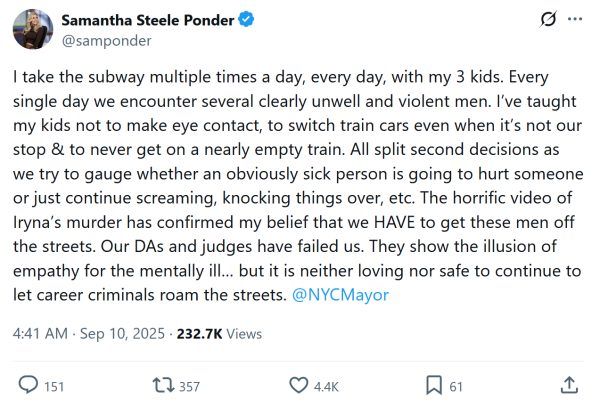This screenshot has height=406, width=600.
Task: Click the bookmark count 61
Action: (x=456, y=386)
